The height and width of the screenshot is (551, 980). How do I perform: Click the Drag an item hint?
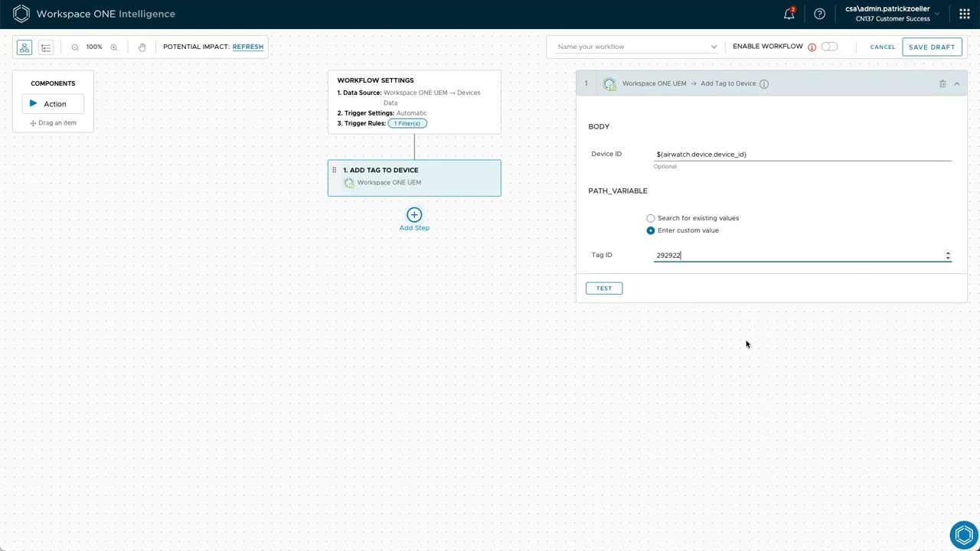coord(53,123)
